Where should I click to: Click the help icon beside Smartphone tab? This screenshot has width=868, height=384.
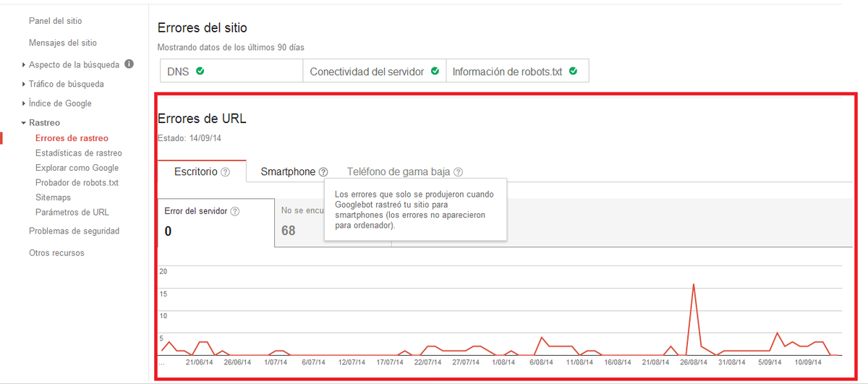point(323,172)
